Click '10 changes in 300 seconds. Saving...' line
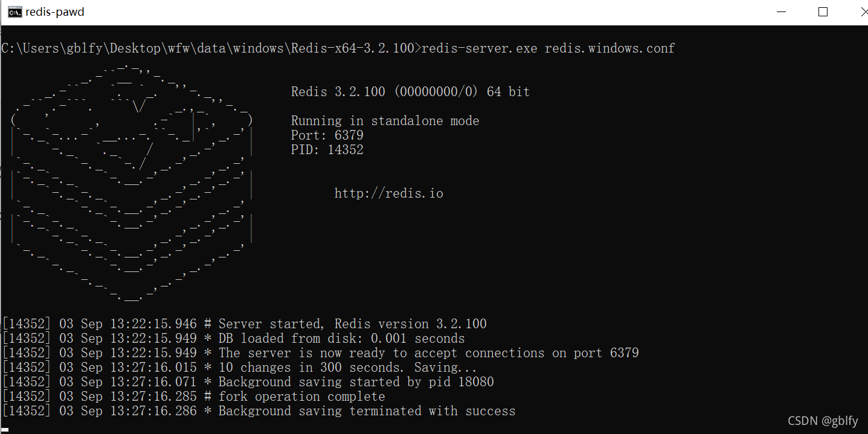 tap(240, 368)
